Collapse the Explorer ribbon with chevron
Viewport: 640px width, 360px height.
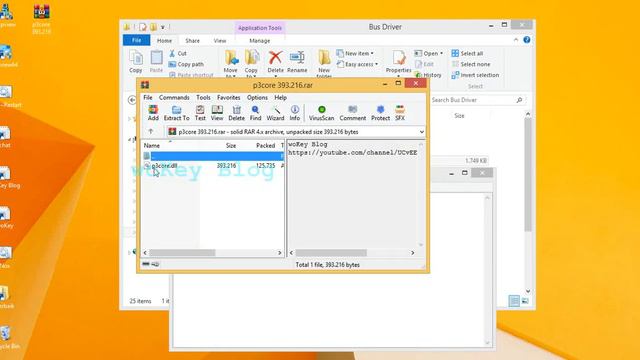pos(516,40)
